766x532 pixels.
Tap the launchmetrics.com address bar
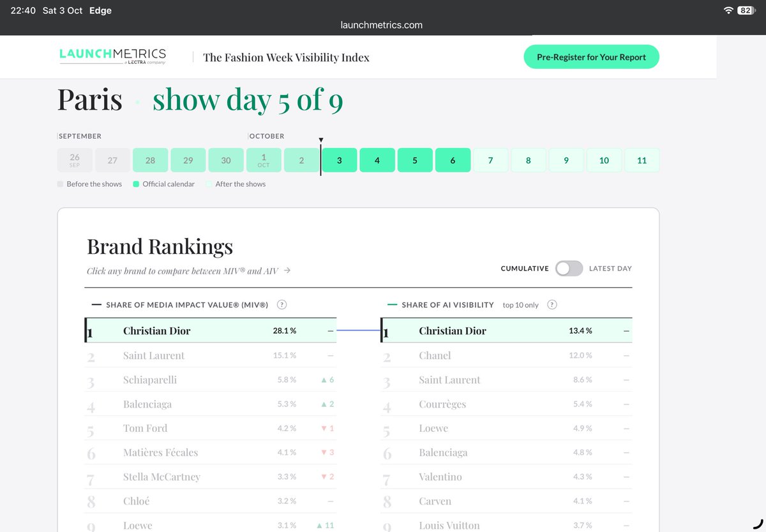[x=382, y=25]
